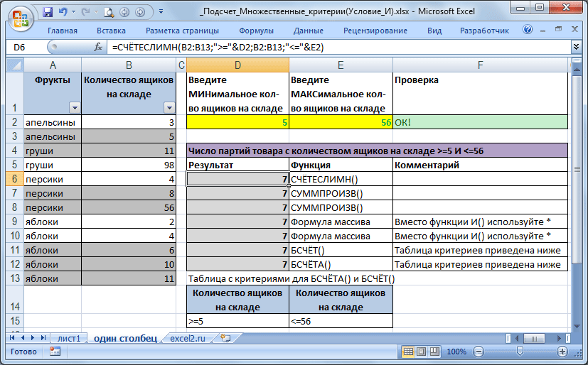Insert a new worksheet tab icon
The image size is (588, 365).
tap(225, 339)
